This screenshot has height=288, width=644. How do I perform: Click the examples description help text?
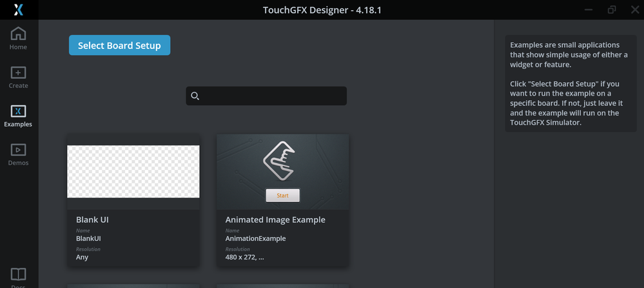571,83
